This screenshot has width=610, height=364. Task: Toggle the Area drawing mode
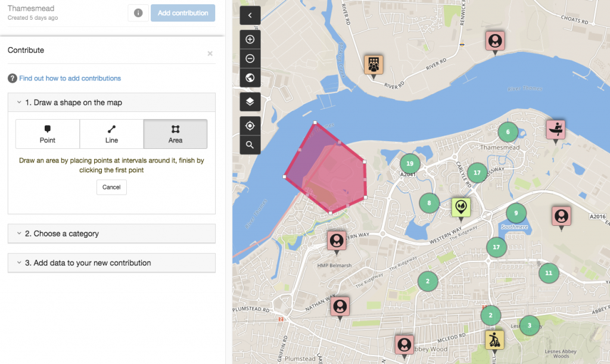(x=175, y=133)
